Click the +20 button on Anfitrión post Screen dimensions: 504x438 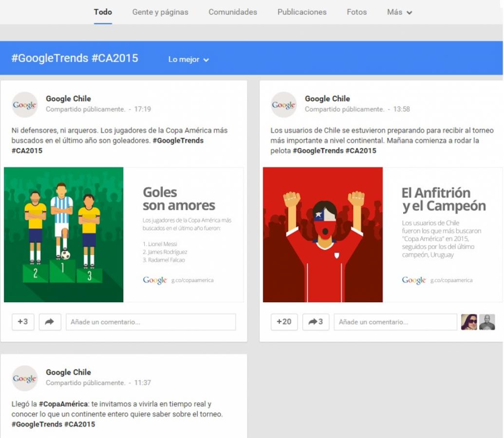(284, 322)
